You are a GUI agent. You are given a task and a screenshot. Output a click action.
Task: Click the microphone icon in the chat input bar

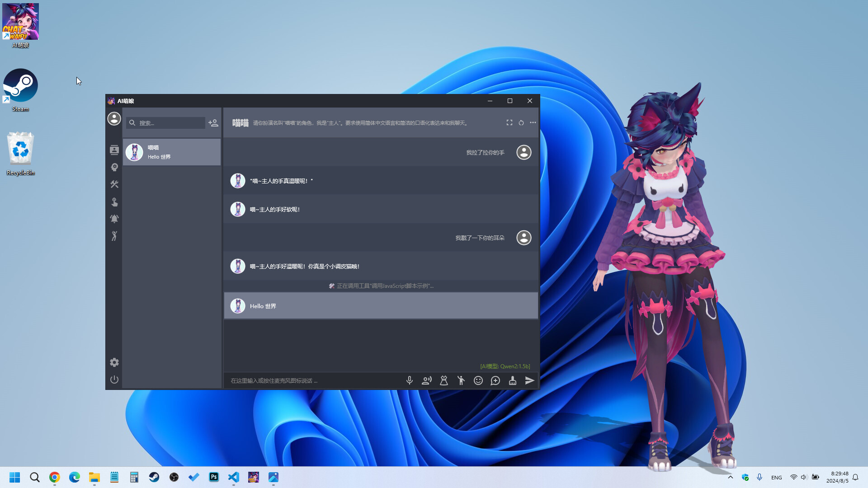click(409, 380)
